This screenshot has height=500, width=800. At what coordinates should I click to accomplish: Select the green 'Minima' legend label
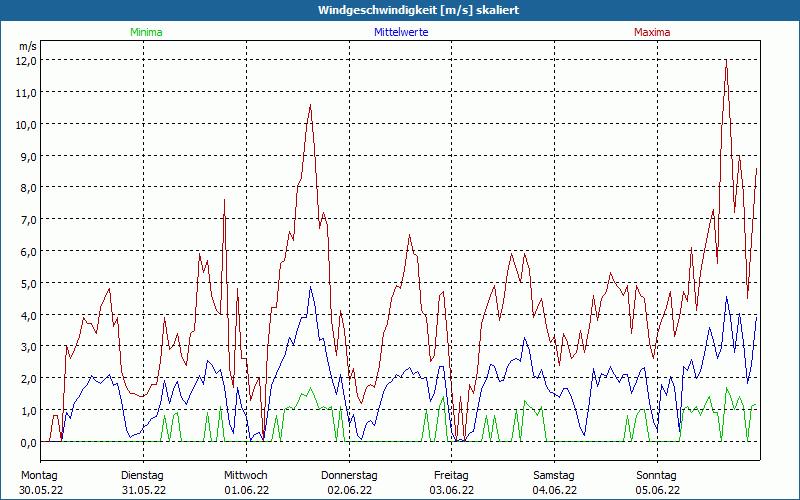point(146,32)
